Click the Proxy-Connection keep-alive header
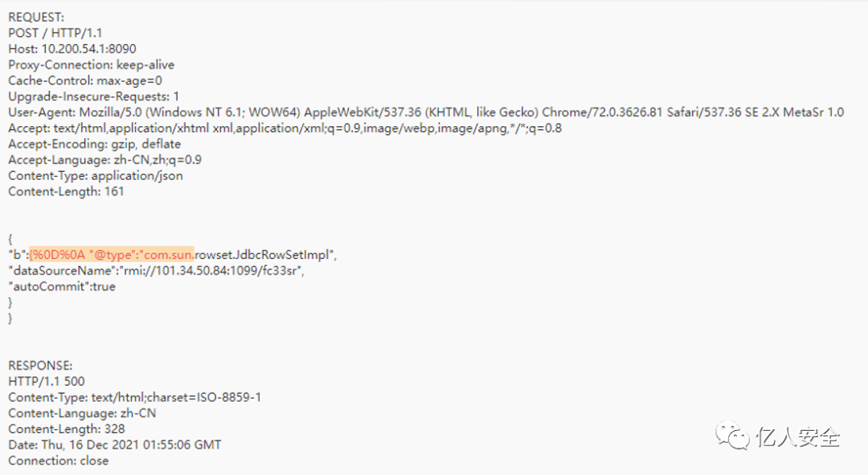The height and width of the screenshot is (475, 868). coord(91,65)
